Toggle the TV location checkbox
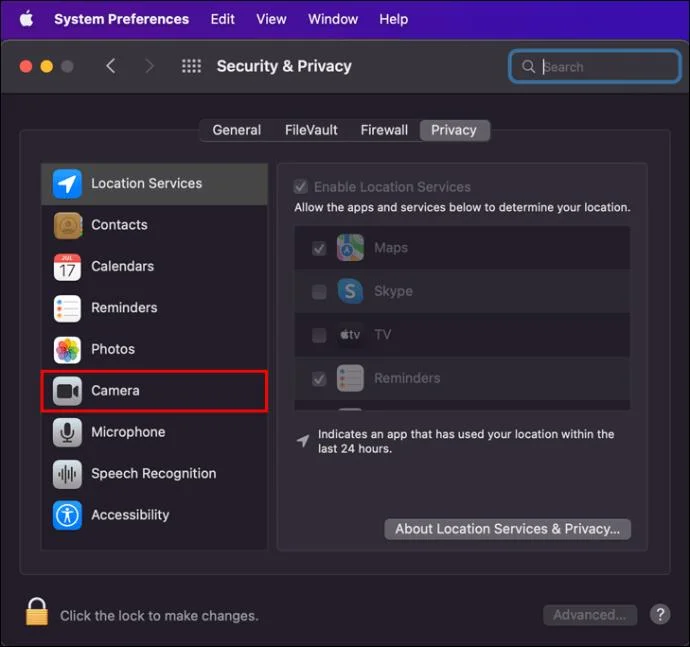 coord(319,335)
